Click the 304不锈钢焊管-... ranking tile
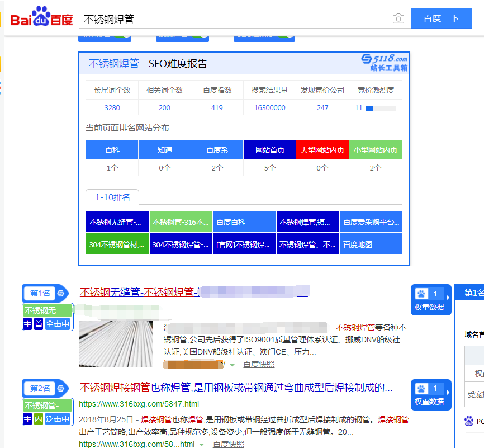The width and height of the screenshot is (484, 448). coord(181,244)
